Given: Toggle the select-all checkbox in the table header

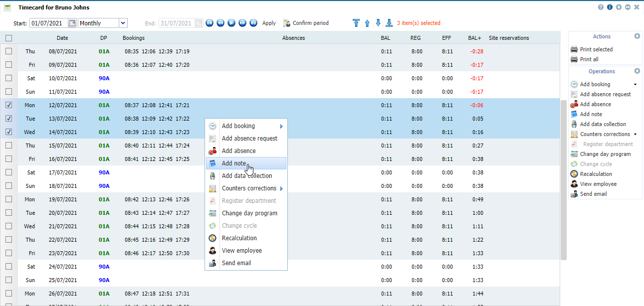Looking at the screenshot, I should 8,38.
